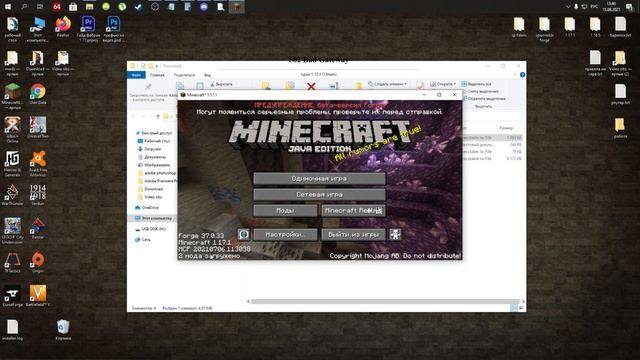Viewport: 640px width, 360px height.
Task: Open the Открыть dropdown in ribbon
Action: [443, 84]
